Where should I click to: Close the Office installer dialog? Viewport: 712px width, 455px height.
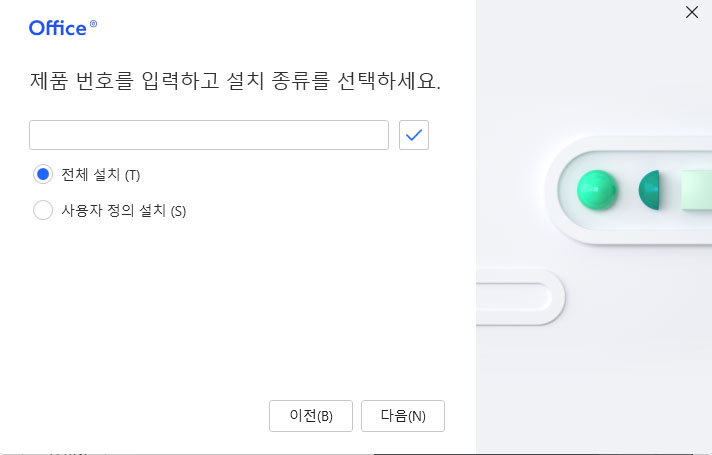coord(691,13)
